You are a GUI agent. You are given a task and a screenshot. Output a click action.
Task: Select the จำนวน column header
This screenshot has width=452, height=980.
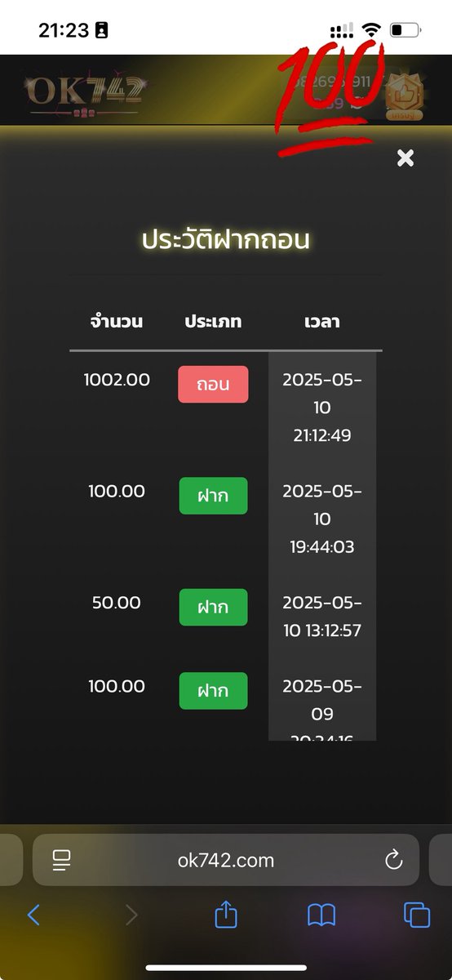[117, 321]
